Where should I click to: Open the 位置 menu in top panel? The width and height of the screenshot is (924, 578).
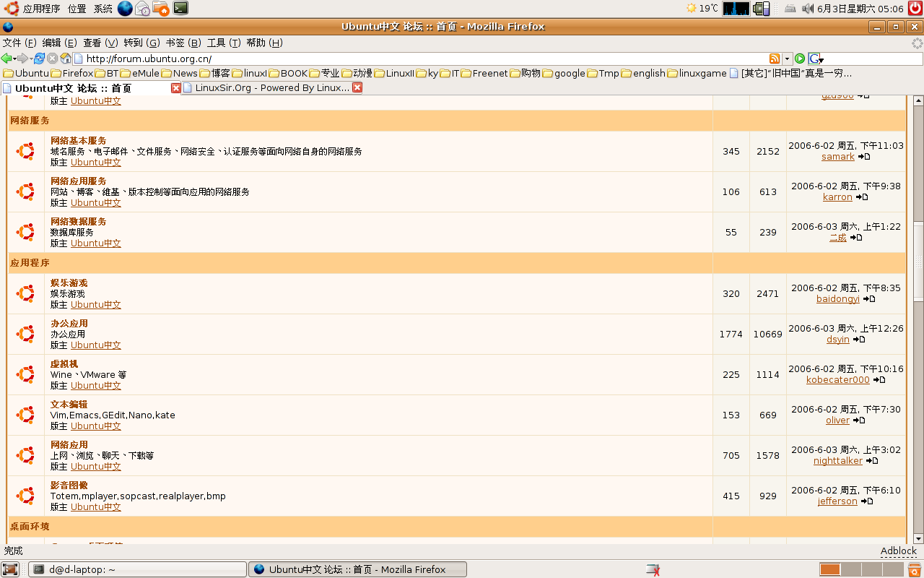click(77, 9)
